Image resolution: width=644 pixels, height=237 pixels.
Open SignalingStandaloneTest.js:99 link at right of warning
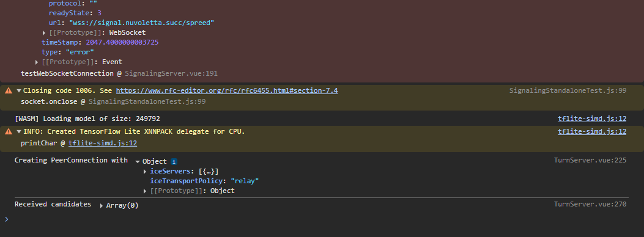click(x=568, y=90)
